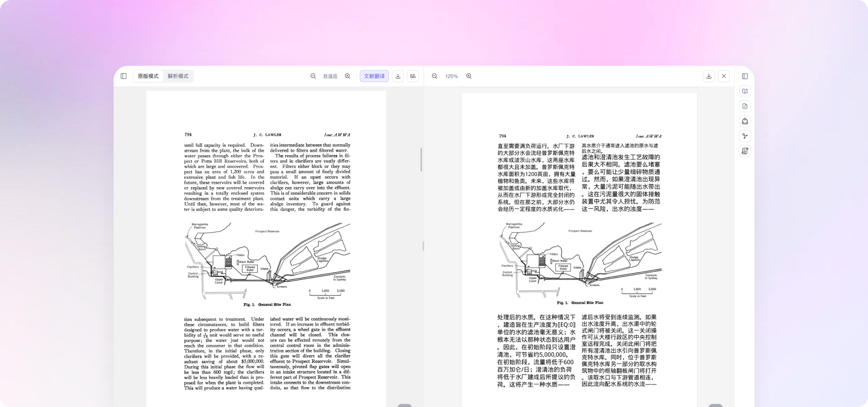Zoom out the original document pane
The image size is (868, 407).
click(313, 76)
